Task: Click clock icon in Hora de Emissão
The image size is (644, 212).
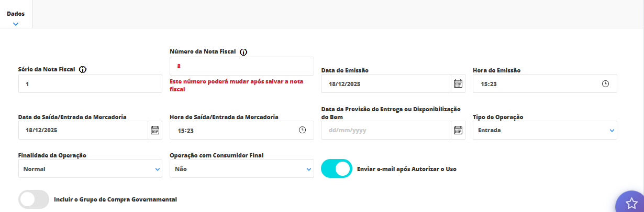Action: [606, 83]
